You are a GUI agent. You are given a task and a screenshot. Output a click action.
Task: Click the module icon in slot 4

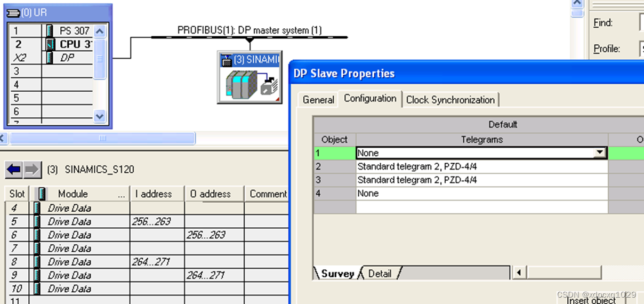(x=37, y=208)
